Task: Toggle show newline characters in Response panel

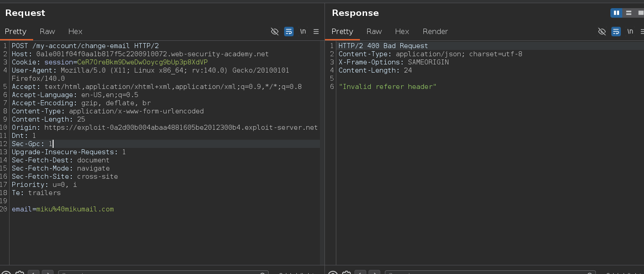Action: click(630, 31)
